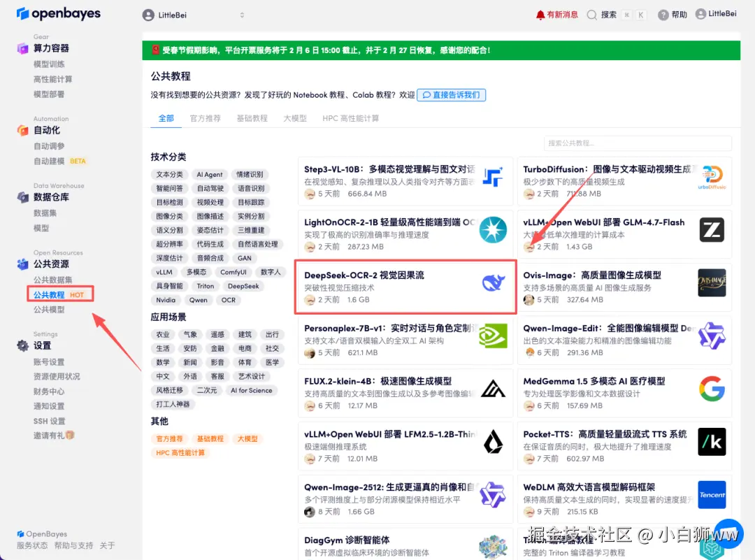This screenshot has height=560, width=755.
Task: Click the WeDLM Tencent logo
Action: tap(712, 494)
